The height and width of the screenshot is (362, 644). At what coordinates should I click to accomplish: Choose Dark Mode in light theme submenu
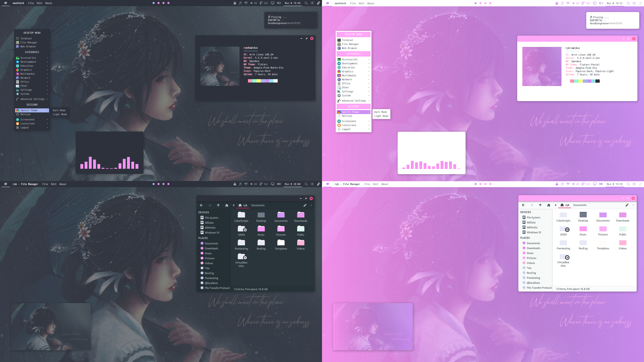tap(380, 112)
